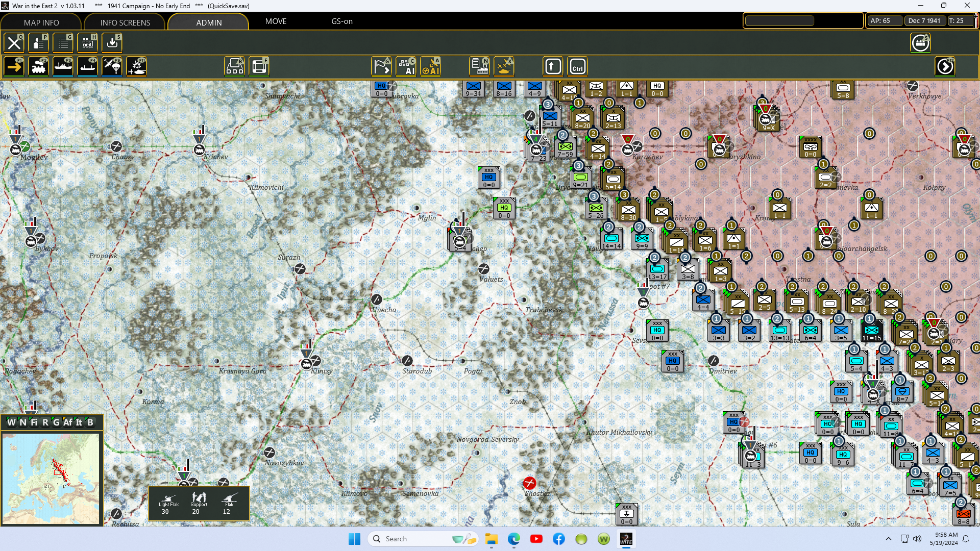The image size is (980, 551).
Task: Switch to the INFO SCREENS tab
Action: click(125, 22)
